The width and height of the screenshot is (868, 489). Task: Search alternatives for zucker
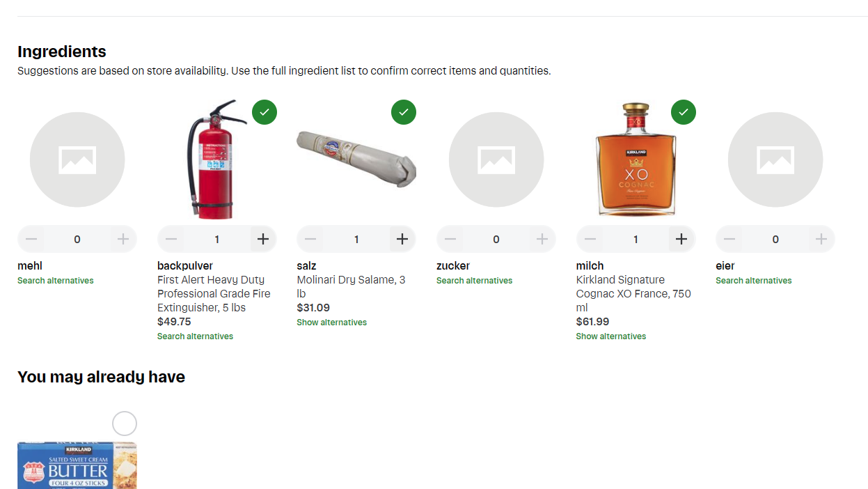[474, 281]
